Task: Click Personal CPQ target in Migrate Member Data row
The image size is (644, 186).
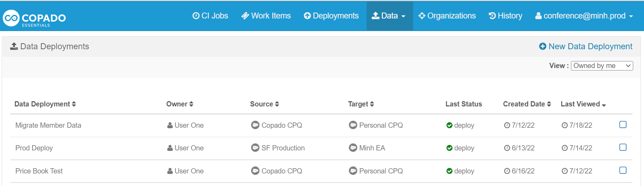Action: 381,125
